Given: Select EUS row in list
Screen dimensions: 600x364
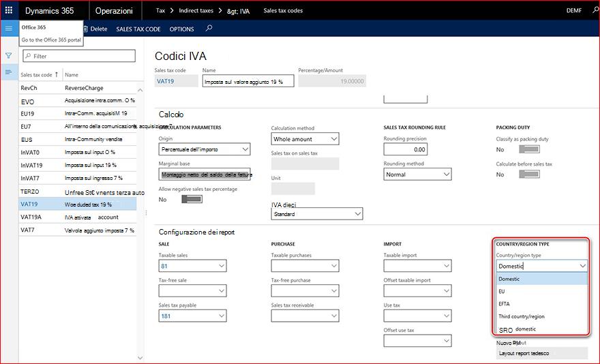Looking at the screenshot, I should click(x=78, y=139).
